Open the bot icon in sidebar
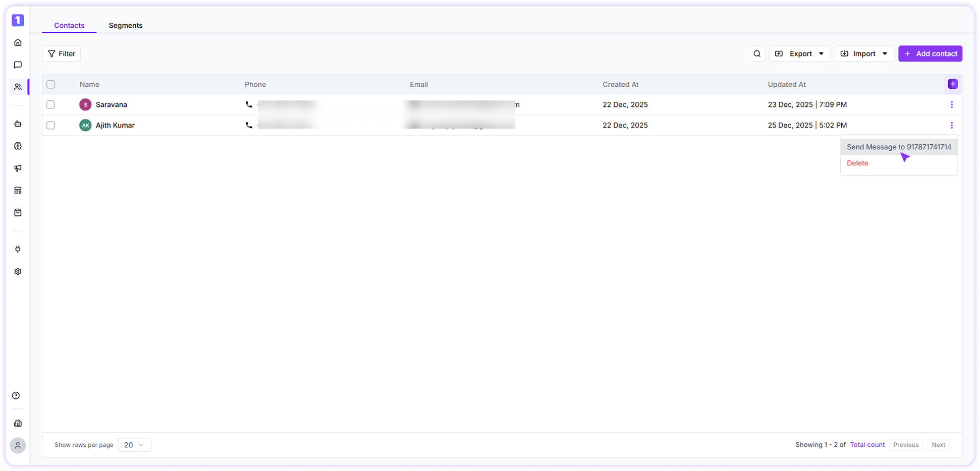This screenshot has width=980, height=471. pos(18,124)
